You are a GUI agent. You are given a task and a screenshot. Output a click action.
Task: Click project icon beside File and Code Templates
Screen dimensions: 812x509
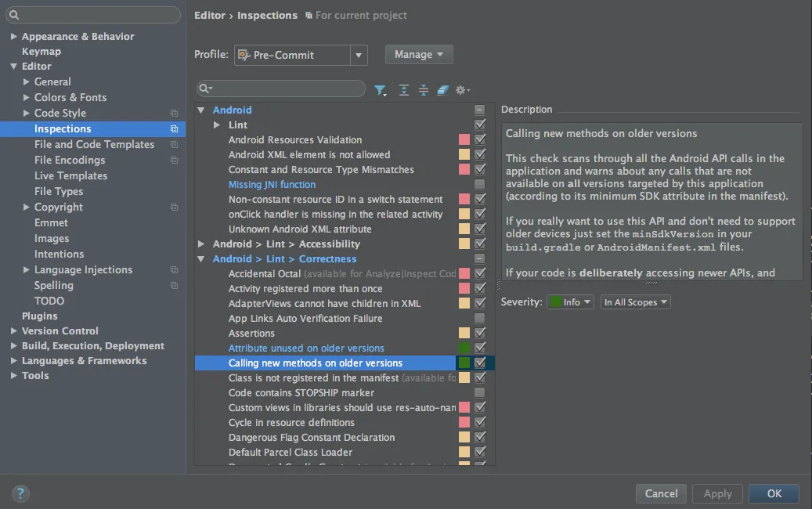[x=174, y=144]
